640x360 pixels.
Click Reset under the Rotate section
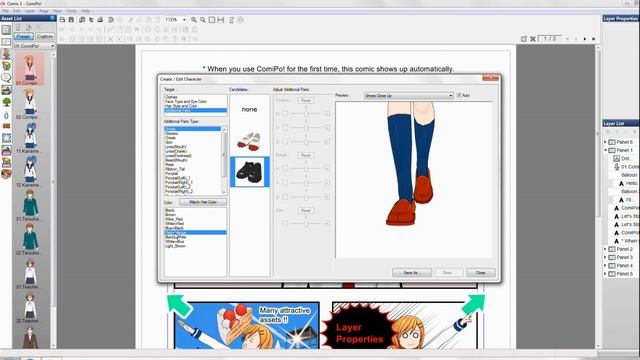coord(305,155)
